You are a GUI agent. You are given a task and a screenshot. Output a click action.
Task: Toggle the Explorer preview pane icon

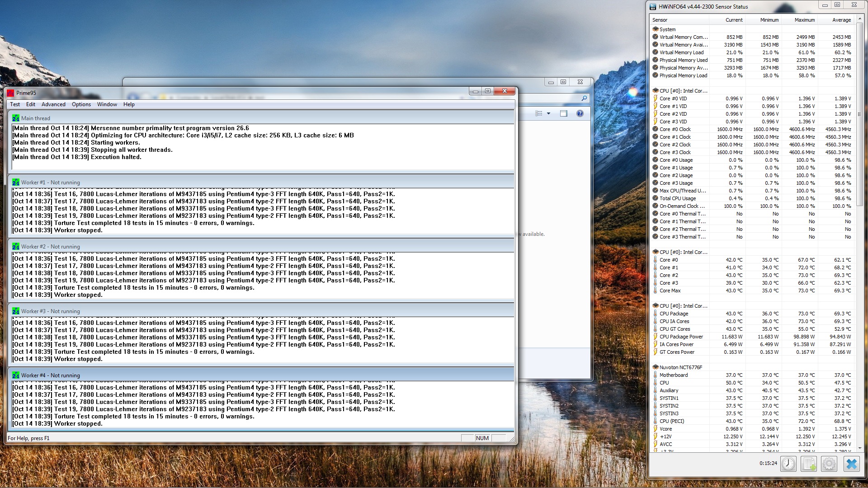(x=564, y=113)
